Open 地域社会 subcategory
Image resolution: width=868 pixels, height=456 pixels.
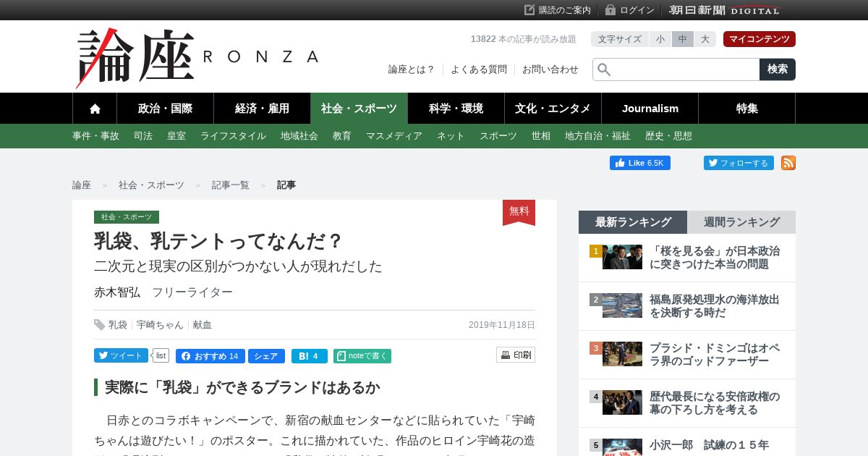click(299, 136)
